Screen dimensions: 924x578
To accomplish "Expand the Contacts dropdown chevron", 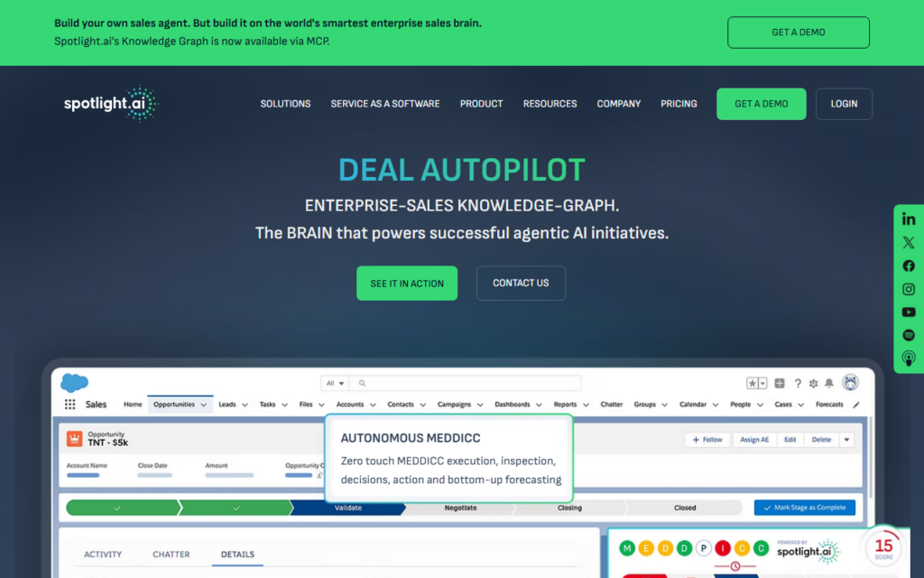I will point(422,405).
